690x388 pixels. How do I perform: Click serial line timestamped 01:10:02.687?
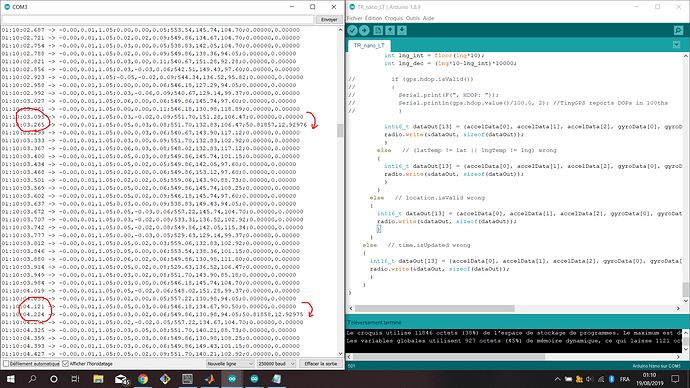click(150, 30)
